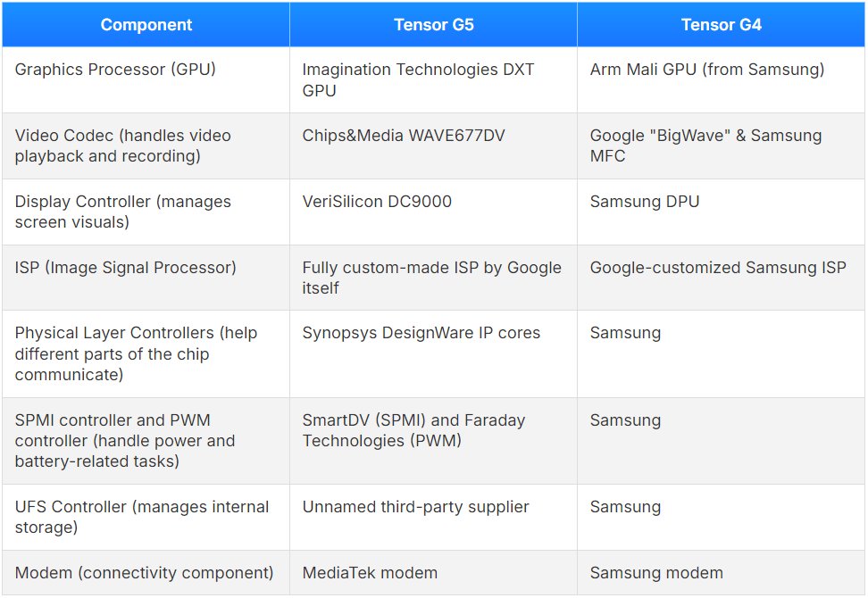This screenshot has height=598, width=868.
Task: Click the VeriSilicon DC9000 cell
Action: click(x=377, y=202)
